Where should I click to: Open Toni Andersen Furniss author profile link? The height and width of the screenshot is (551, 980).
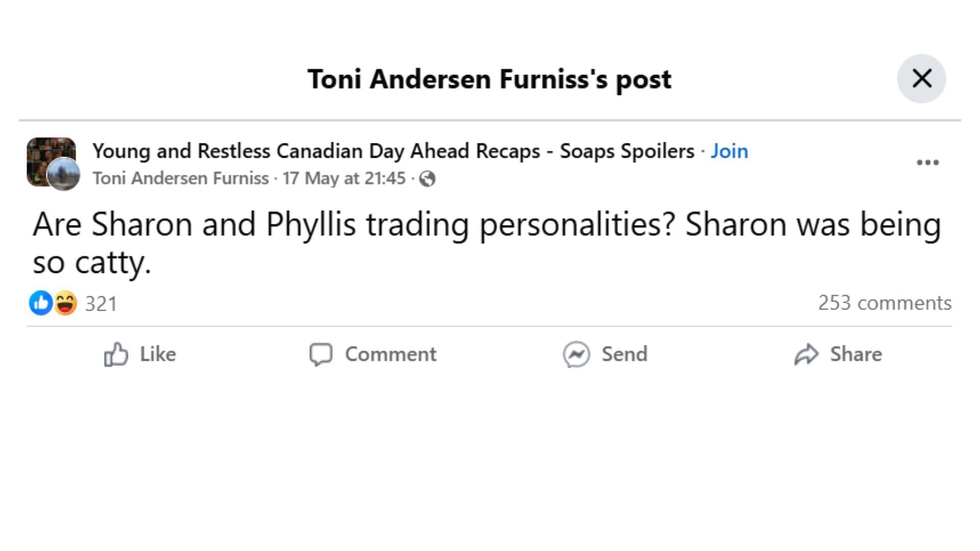[181, 178]
